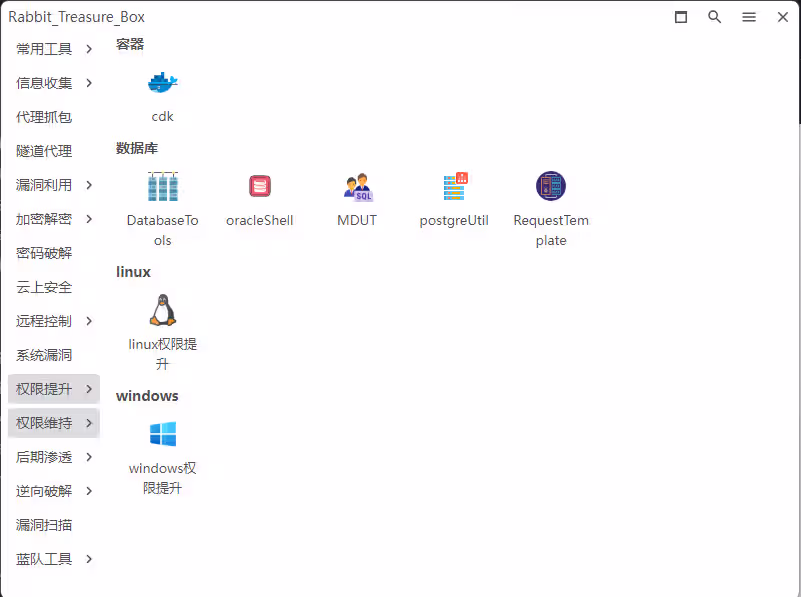Screen dimensions: 801x597
Task: Open RequestTemplate tool
Action: coord(551,187)
